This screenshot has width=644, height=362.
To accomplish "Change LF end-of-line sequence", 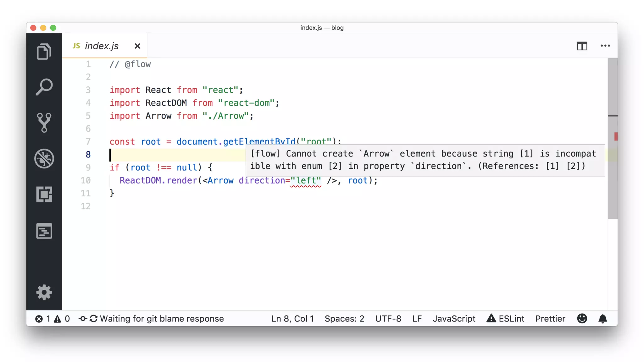I will point(417,319).
